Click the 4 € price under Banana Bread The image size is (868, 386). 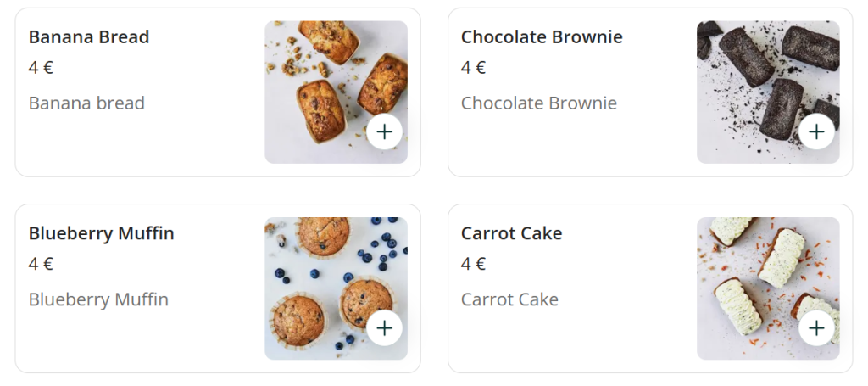(x=41, y=68)
